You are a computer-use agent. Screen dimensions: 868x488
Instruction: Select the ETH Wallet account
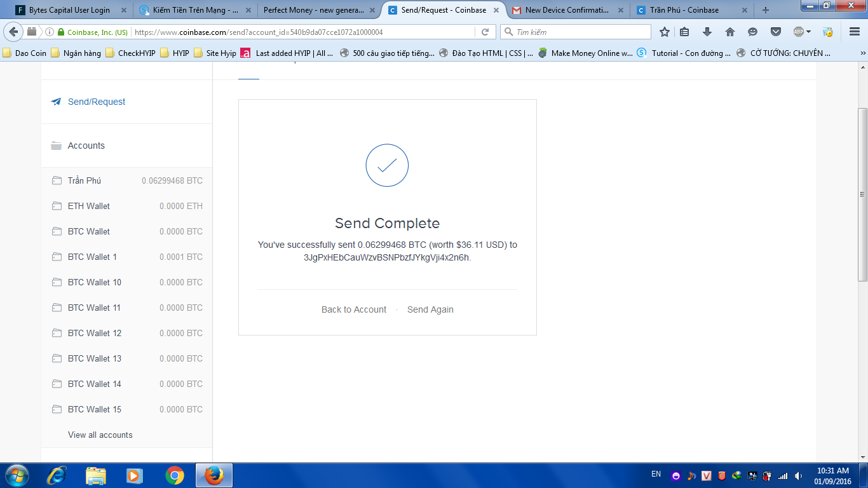pyautogui.click(x=126, y=206)
